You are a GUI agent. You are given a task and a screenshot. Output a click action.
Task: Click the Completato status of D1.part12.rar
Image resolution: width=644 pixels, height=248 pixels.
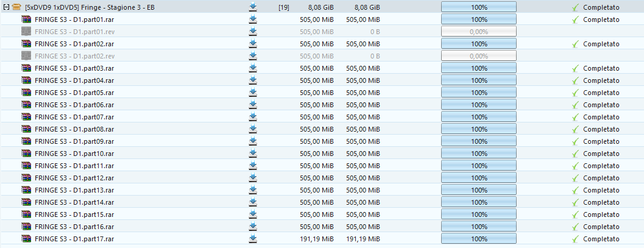coord(601,178)
